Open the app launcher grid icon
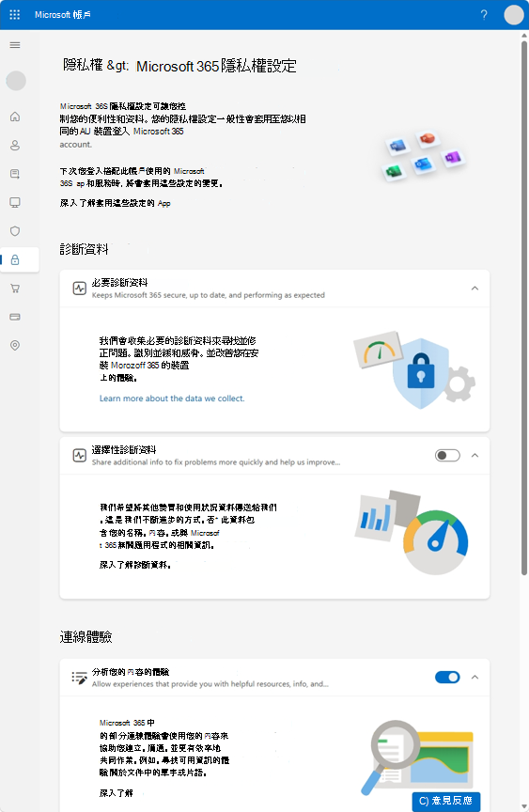This screenshot has height=812, width=529. (15, 14)
